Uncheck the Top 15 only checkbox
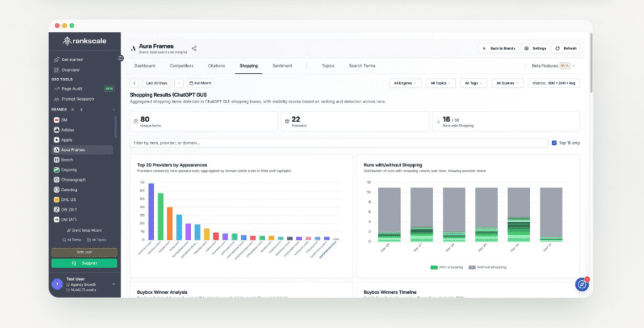The image size is (644, 328). point(554,143)
